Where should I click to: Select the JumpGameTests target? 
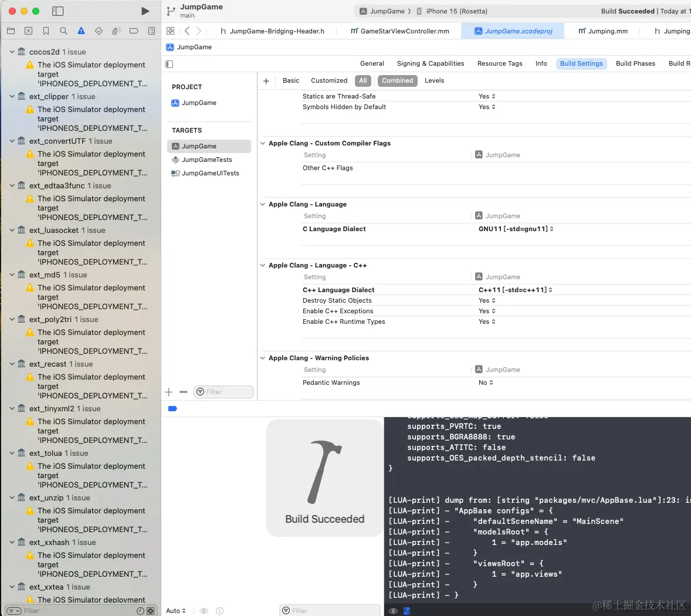[x=201, y=160]
